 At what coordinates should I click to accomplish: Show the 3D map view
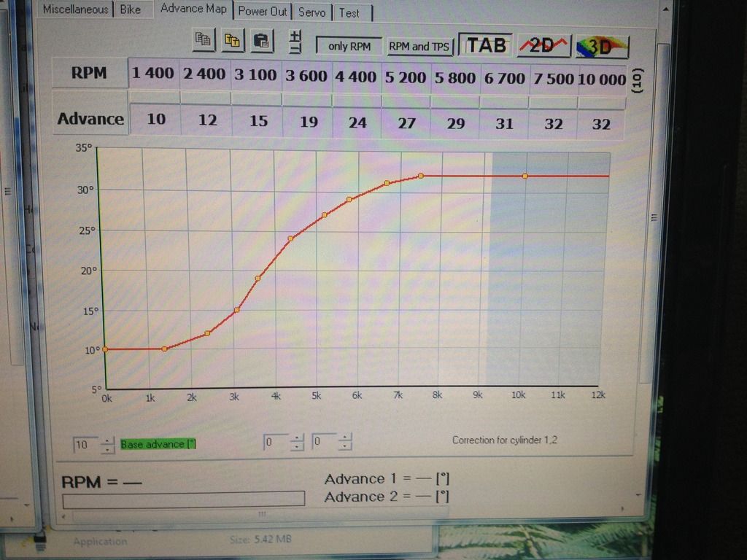click(x=602, y=47)
